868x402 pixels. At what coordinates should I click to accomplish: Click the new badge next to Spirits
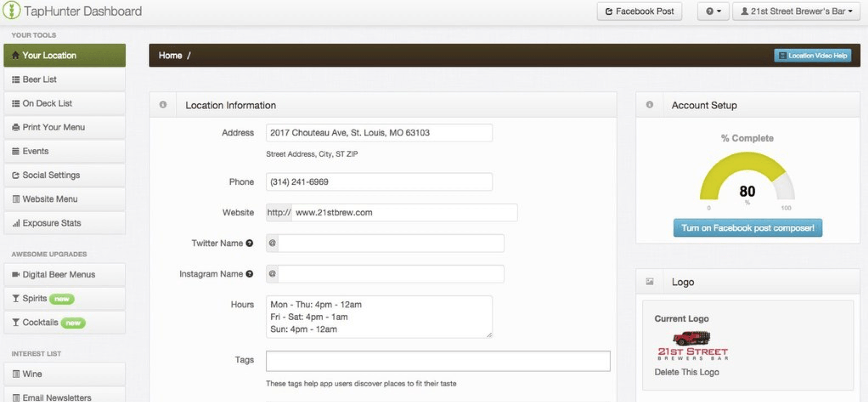click(62, 299)
